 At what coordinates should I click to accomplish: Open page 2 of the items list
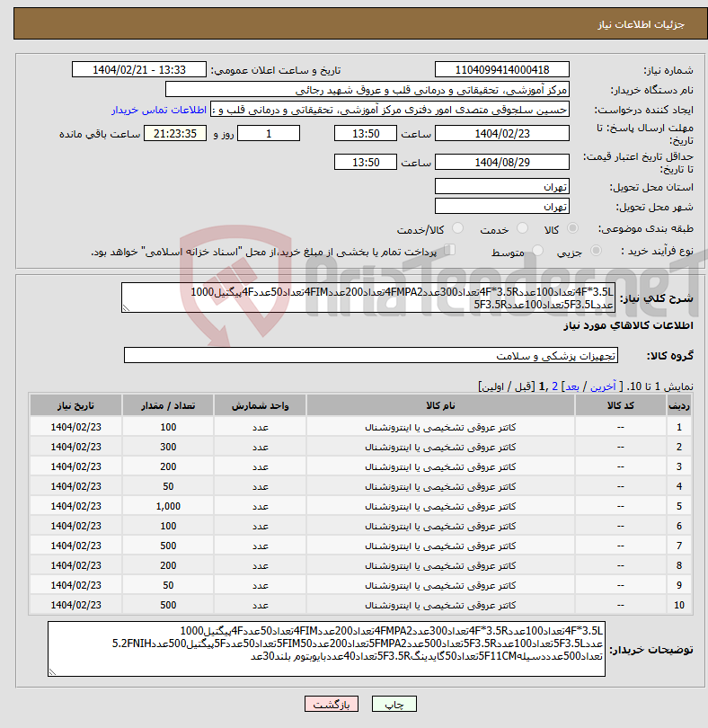(554, 386)
